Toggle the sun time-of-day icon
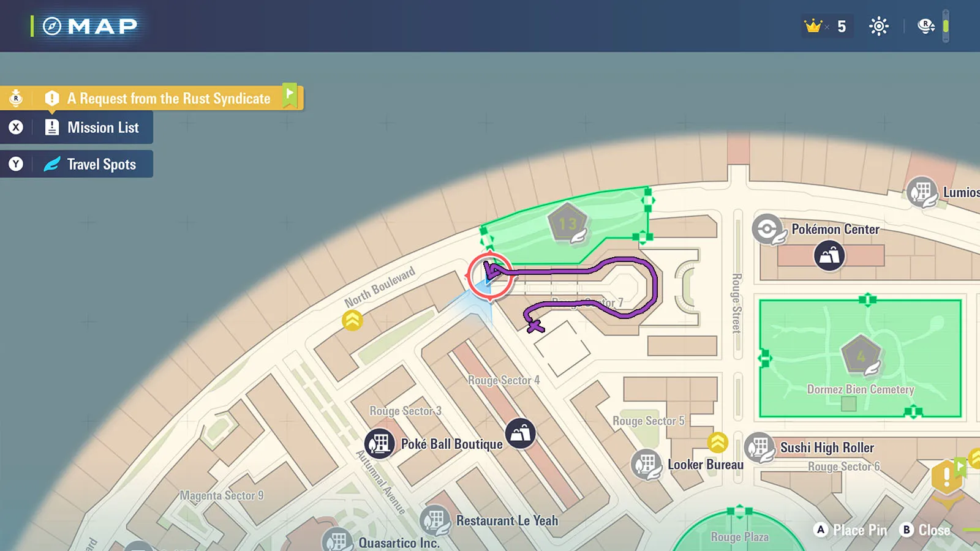This screenshot has width=980, height=551. click(878, 26)
